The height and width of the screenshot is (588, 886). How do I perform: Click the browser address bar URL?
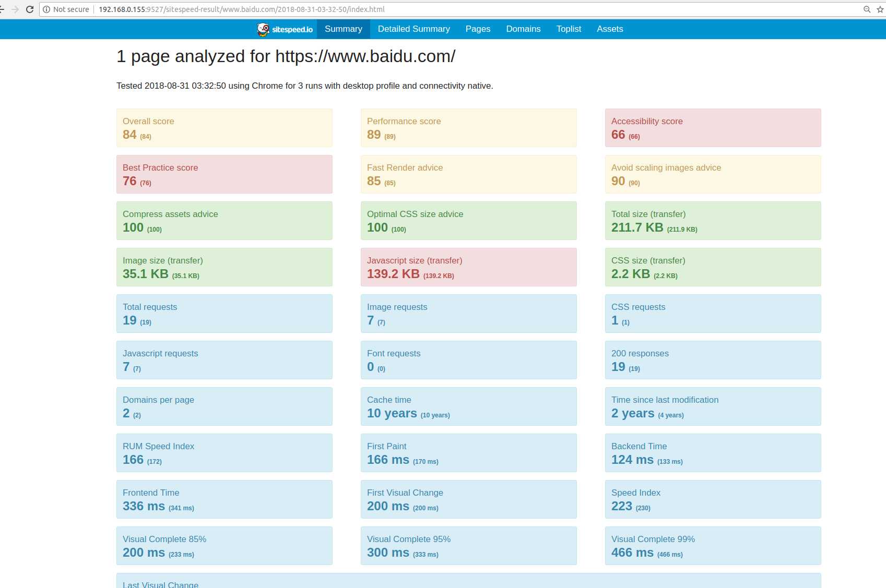pos(242,9)
